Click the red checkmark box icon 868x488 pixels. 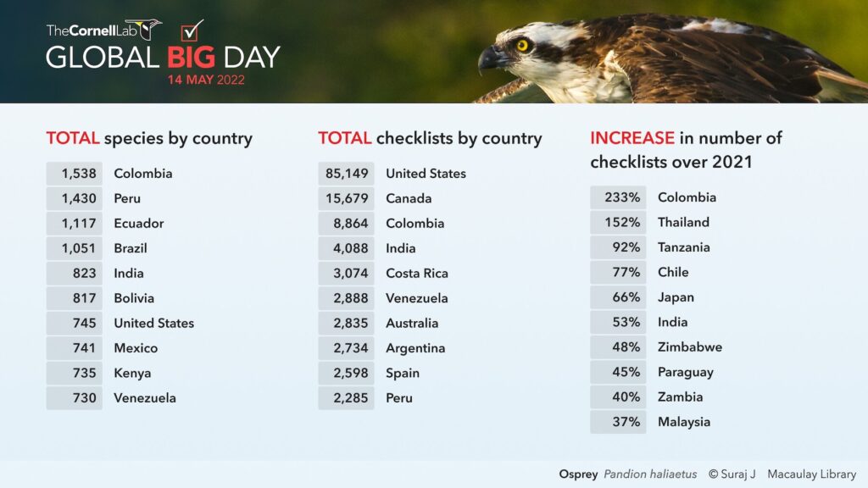point(192,31)
